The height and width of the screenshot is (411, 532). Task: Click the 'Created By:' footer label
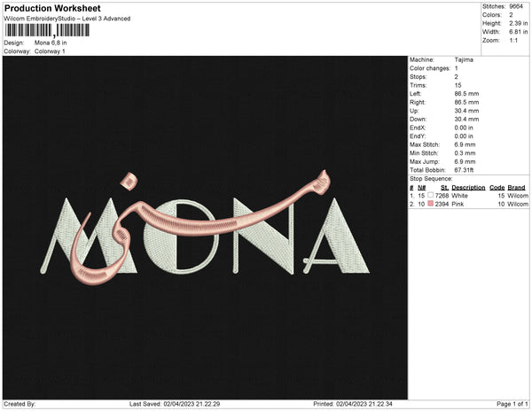[x=20, y=404]
